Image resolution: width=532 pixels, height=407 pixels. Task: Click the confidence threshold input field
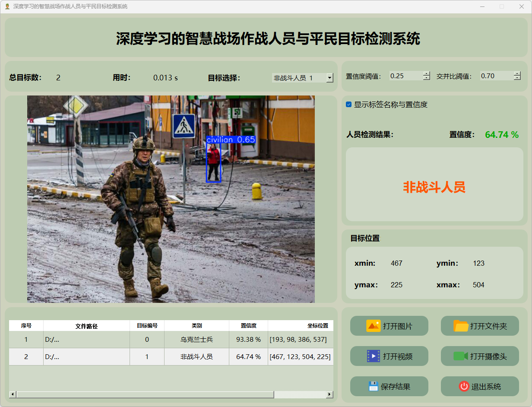[x=405, y=76]
